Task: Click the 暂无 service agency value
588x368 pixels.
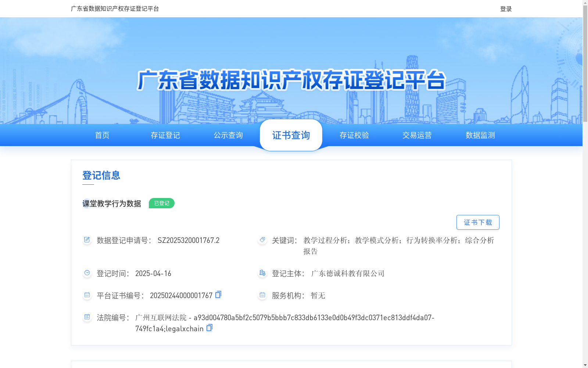Action: point(318,296)
